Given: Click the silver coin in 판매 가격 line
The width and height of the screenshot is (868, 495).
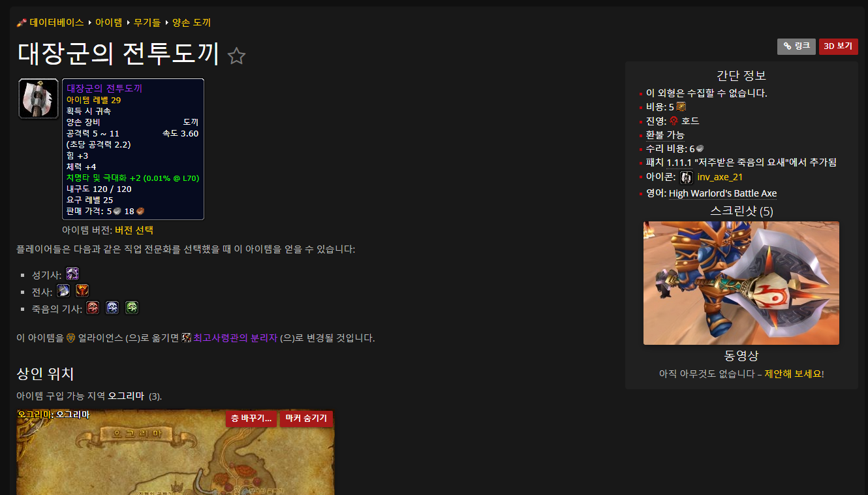Looking at the screenshot, I should click(x=117, y=211).
